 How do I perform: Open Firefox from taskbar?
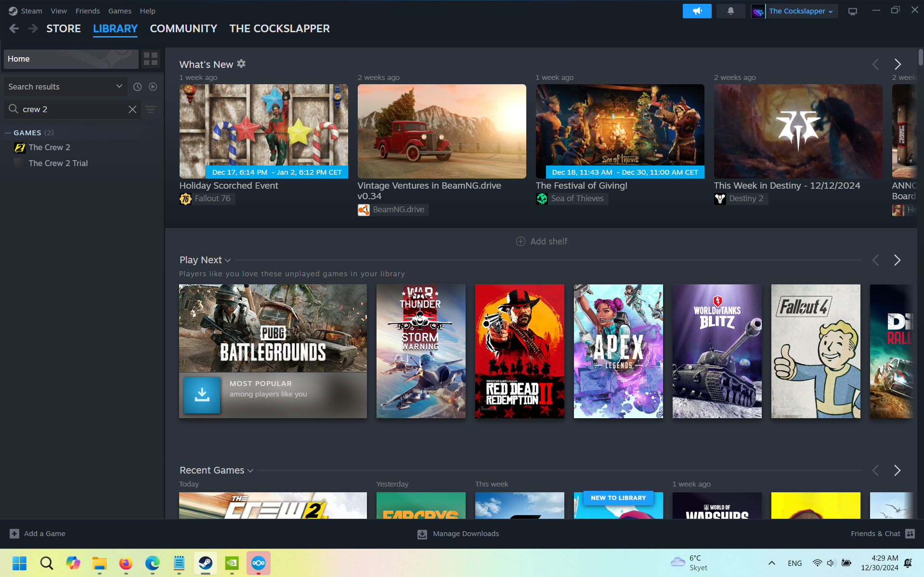coord(126,563)
